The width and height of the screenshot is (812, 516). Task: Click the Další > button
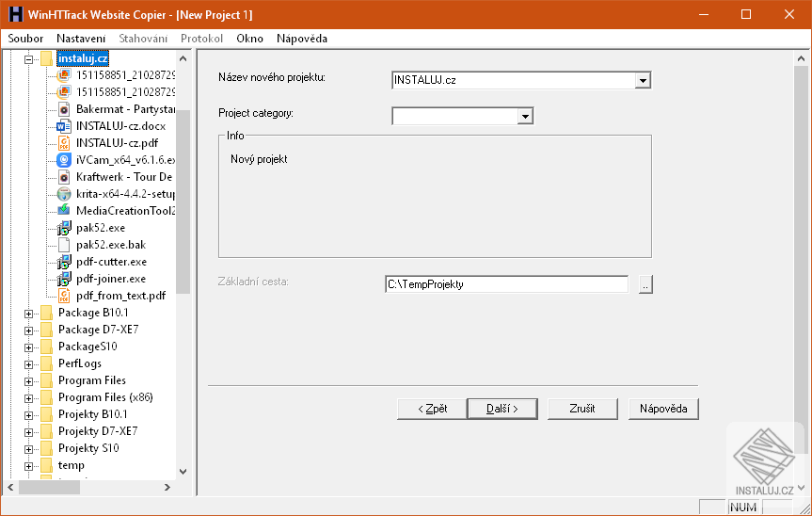coord(502,409)
